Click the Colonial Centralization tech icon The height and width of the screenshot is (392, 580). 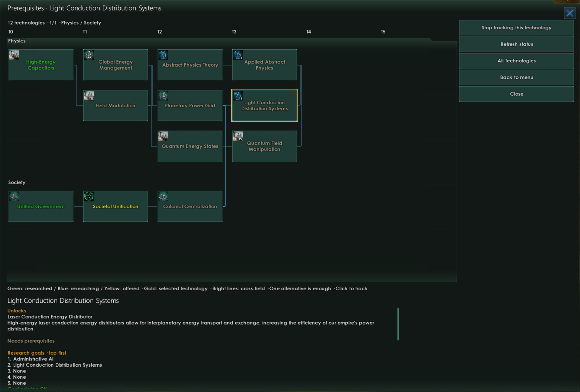tap(163, 196)
